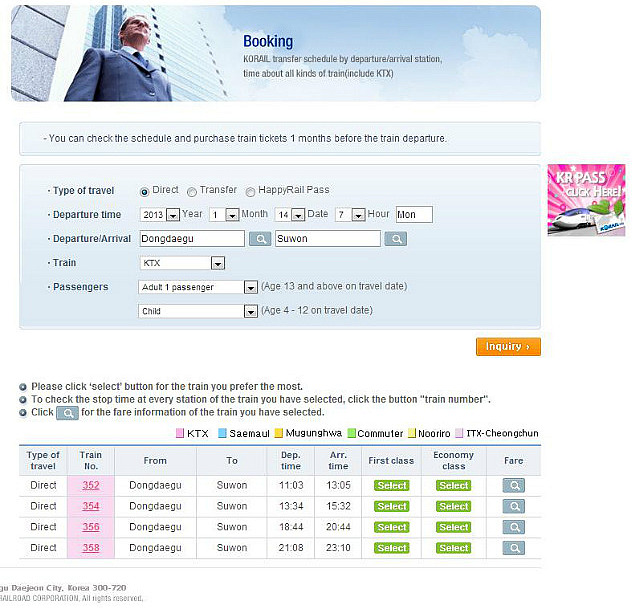This screenshot has width=640, height=608.
Task: Click the 'First class' column header
Action: (391, 461)
